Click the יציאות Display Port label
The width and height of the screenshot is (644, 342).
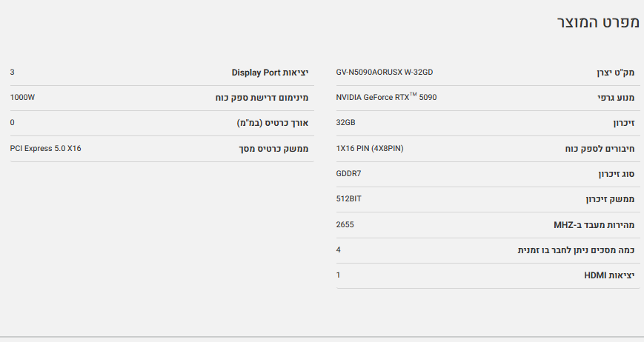(270, 73)
